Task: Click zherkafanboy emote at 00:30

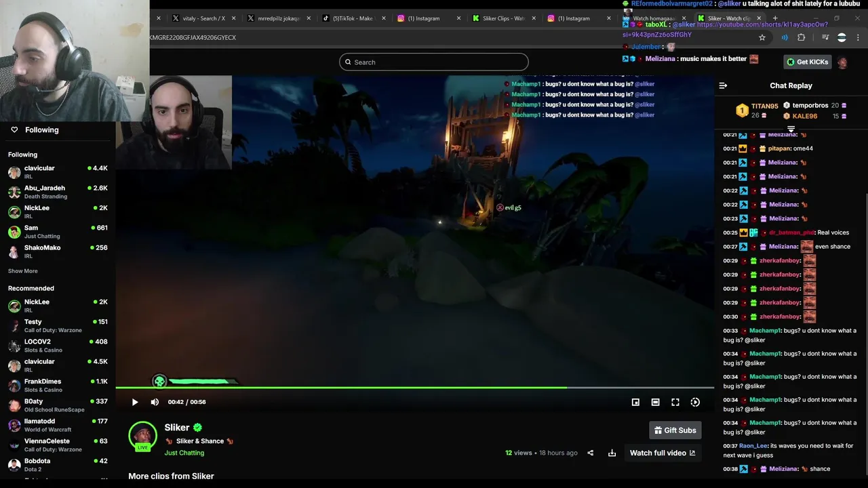Action: point(809,317)
